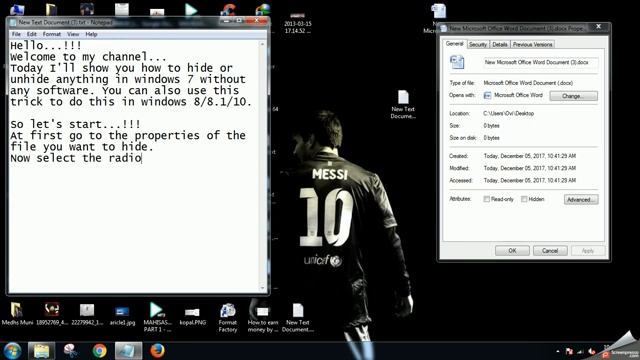Viewport: 640px width, 360px height.
Task: Show hidden system tray icons arrow
Action: tap(558, 351)
